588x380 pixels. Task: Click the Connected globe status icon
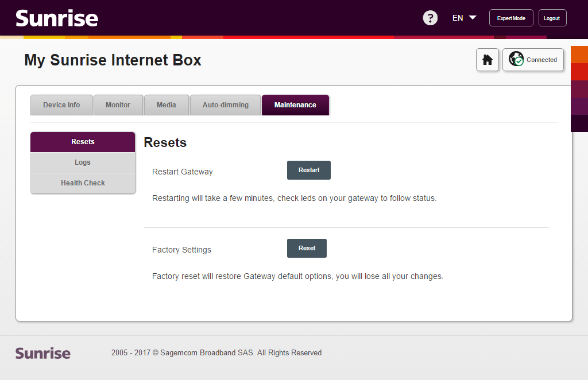[x=516, y=59]
